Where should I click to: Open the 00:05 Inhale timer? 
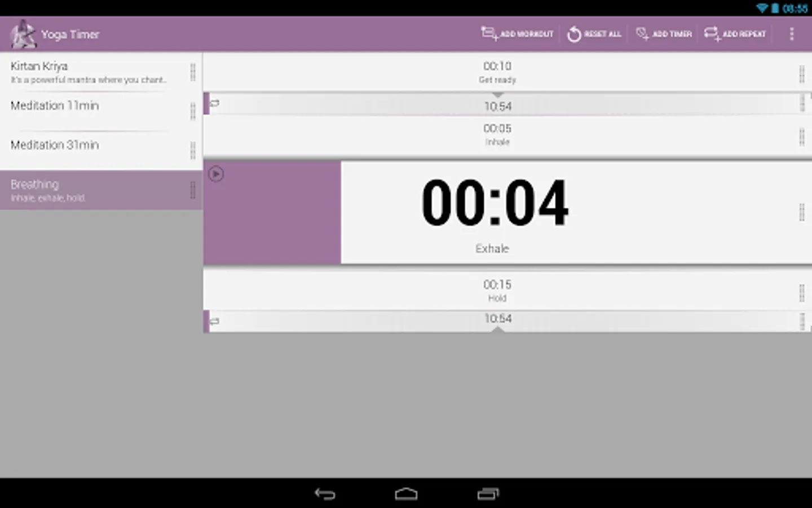(x=507, y=136)
